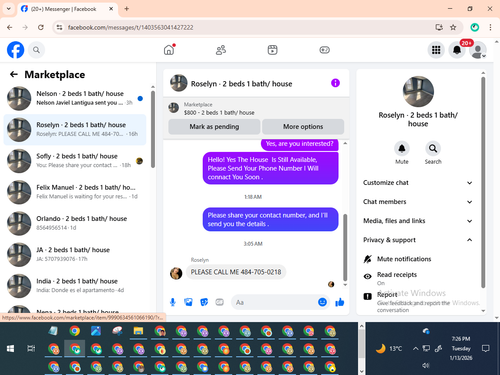Click the More options button

(303, 127)
